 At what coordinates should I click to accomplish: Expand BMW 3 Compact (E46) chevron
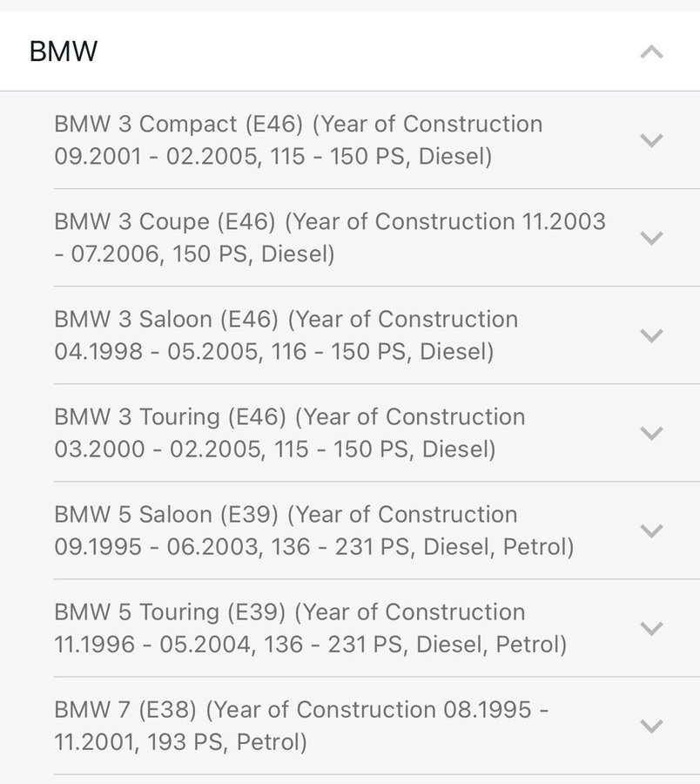point(651,140)
